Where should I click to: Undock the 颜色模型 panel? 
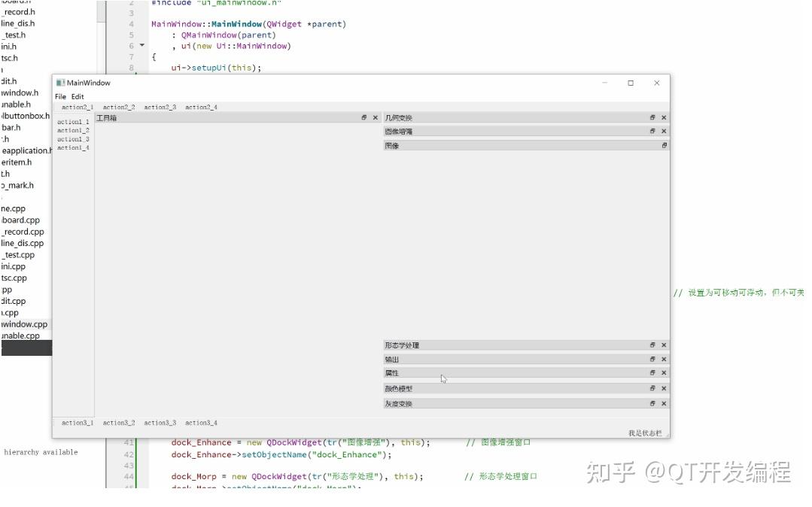[651, 388]
